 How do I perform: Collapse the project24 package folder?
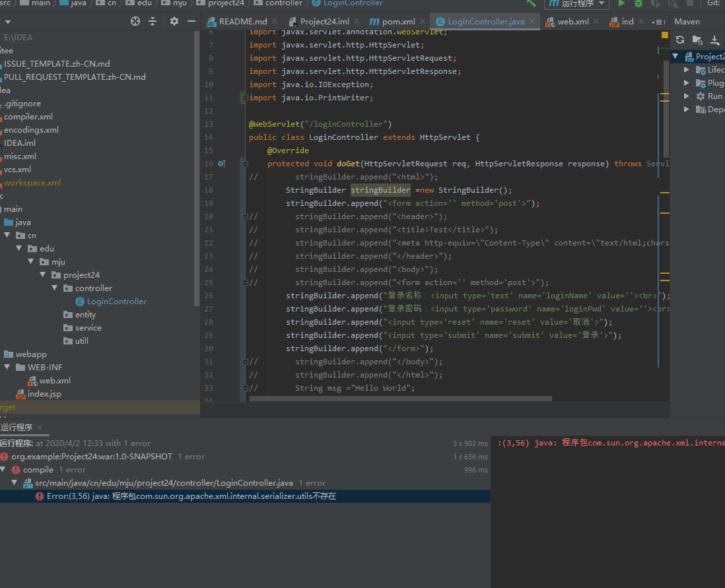coord(42,275)
